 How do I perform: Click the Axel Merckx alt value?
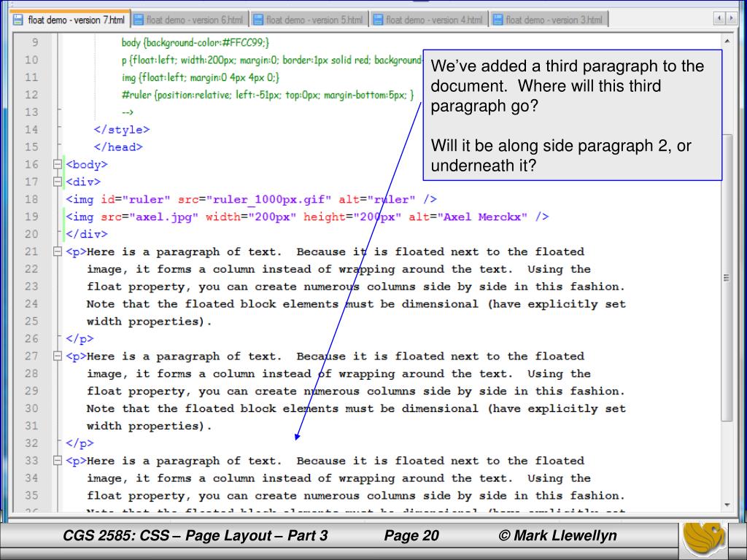click(x=483, y=217)
